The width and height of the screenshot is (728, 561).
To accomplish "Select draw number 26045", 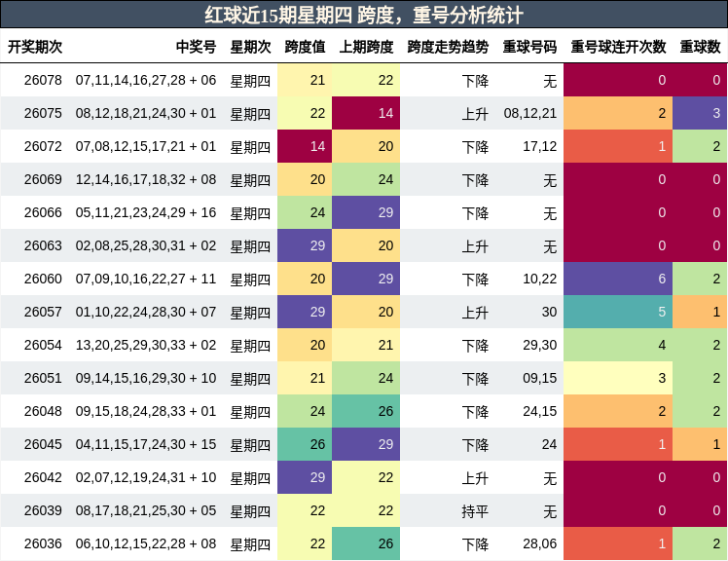I will pyautogui.click(x=43, y=444).
